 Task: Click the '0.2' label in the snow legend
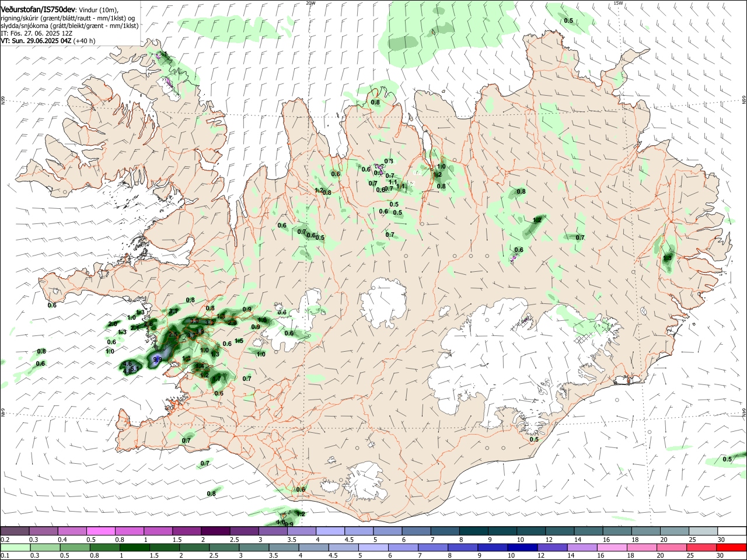pyautogui.click(x=5, y=540)
